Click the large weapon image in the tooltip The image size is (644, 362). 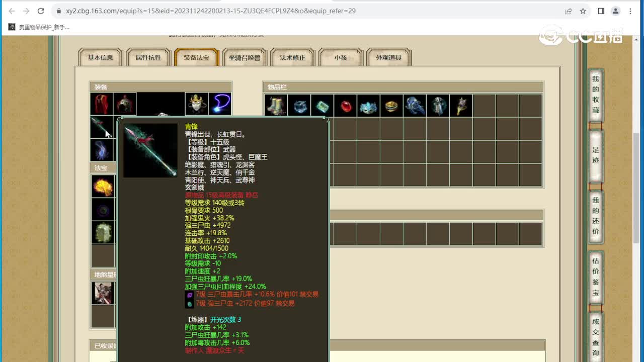150,150
